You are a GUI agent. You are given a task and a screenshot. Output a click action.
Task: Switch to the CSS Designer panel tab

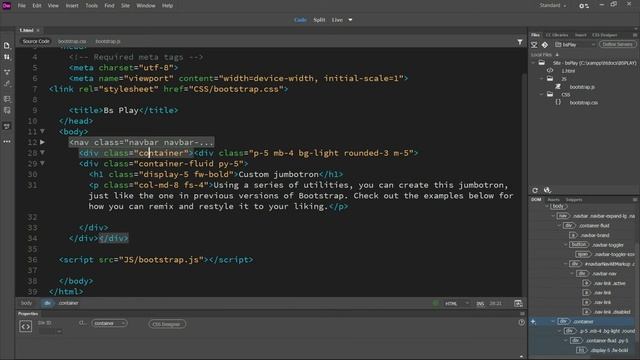pyautogui.click(x=604, y=35)
